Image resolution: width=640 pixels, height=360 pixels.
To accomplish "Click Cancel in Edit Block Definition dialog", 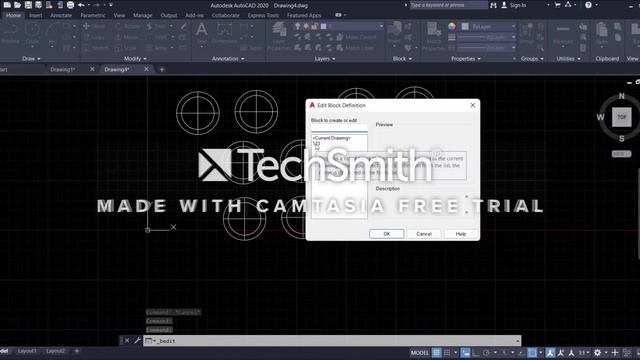I will (424, 234).
